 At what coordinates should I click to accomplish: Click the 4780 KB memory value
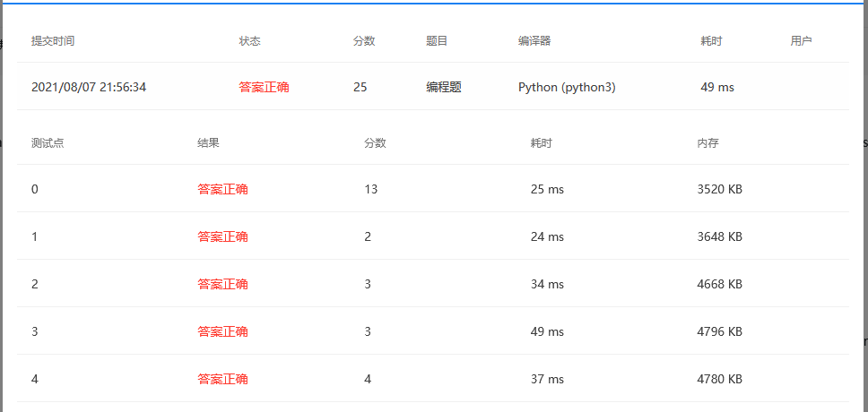(720, 380)
